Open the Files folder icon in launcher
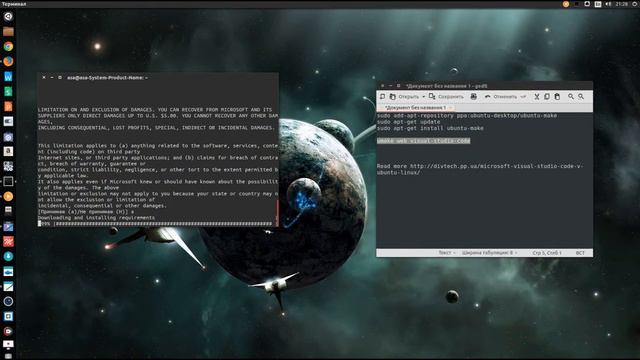Viewport: 640px width, 360px height. (x=8, y=31)
